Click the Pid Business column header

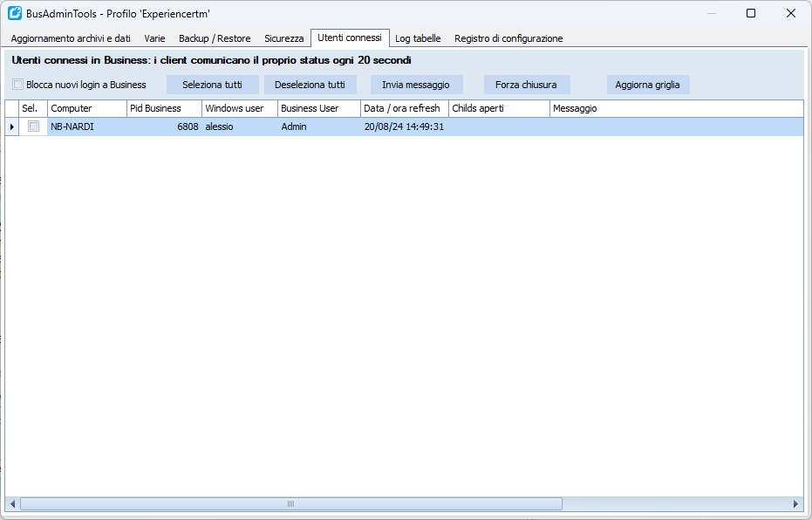(164, 108)
